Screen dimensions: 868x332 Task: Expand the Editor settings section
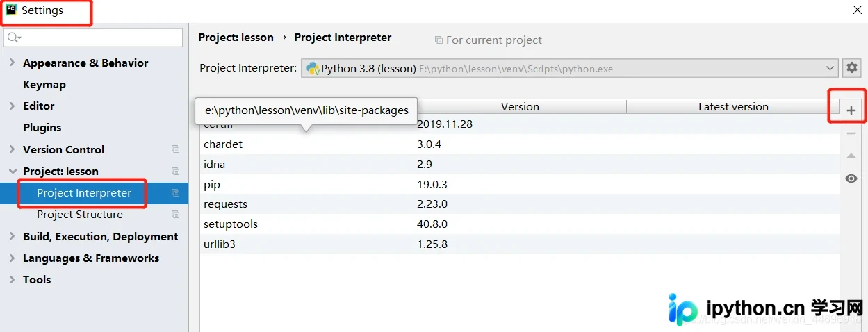pyautogui.click(x=12, y=106)
